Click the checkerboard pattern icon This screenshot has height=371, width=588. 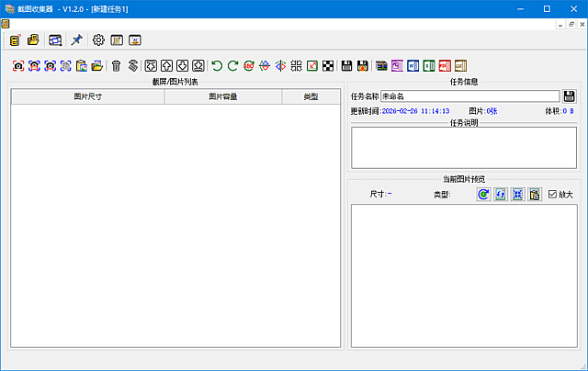328,65
